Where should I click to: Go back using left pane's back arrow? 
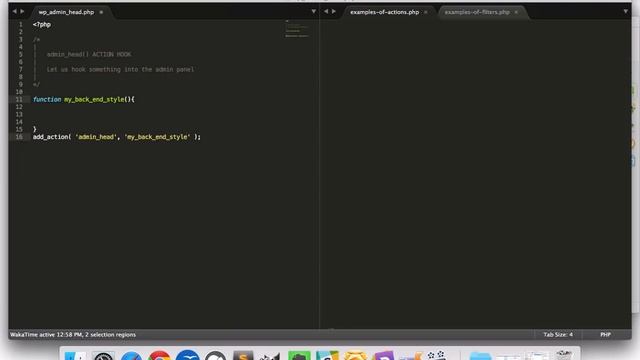(x=14, y=11)
